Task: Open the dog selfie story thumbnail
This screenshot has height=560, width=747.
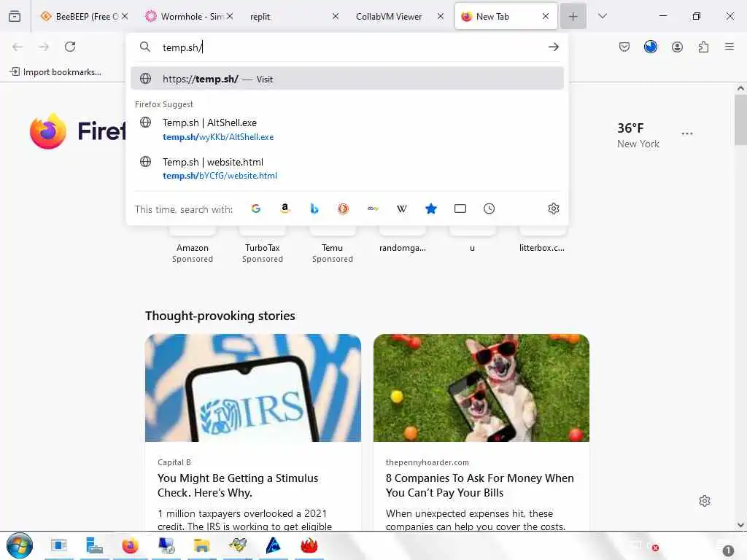Action: click(481, 388)
